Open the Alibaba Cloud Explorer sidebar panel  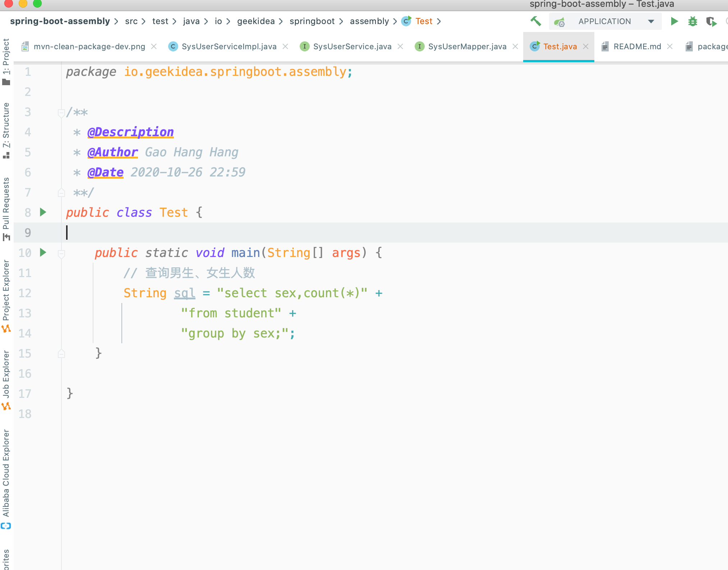tap(6, 474)
